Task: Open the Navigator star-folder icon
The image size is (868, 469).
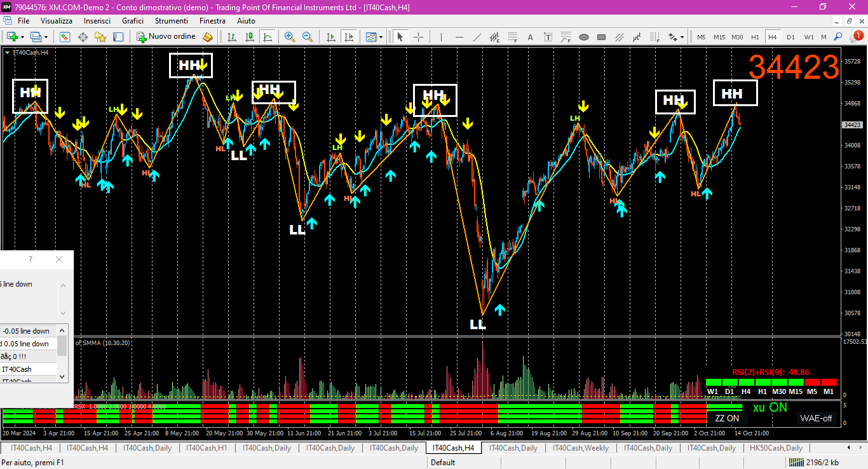Action: point(100,37)
